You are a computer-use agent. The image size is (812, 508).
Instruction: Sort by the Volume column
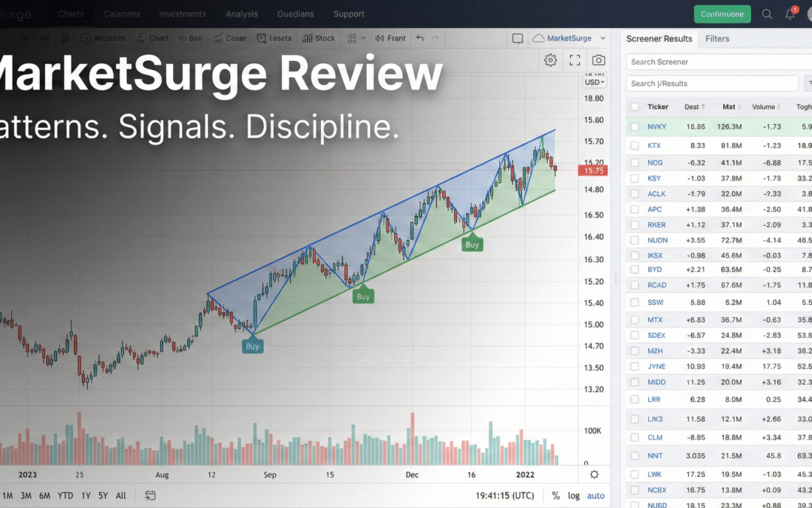point(766,107)
